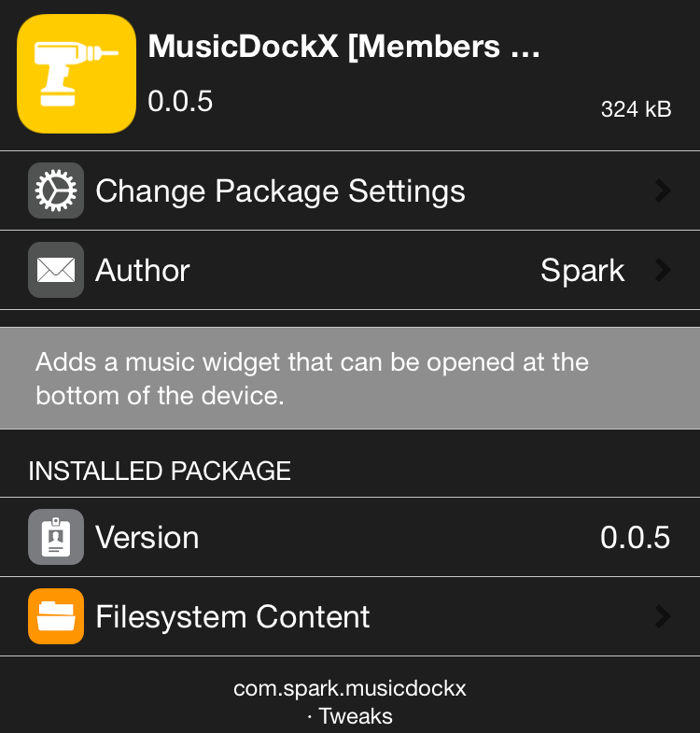This screenshot has width=700, height=733.
Task: Click the MusicDockX package title
Action: tap(344, 47)
